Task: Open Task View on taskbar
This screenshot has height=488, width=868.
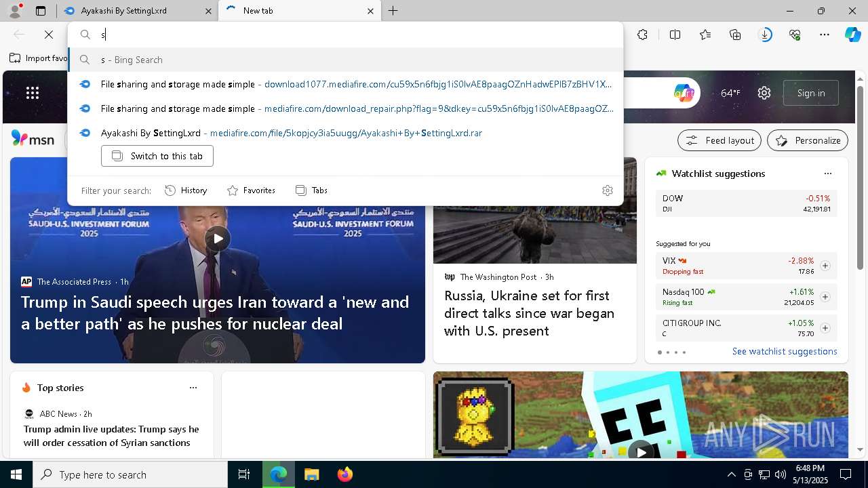Action: (x=244, y=474)
